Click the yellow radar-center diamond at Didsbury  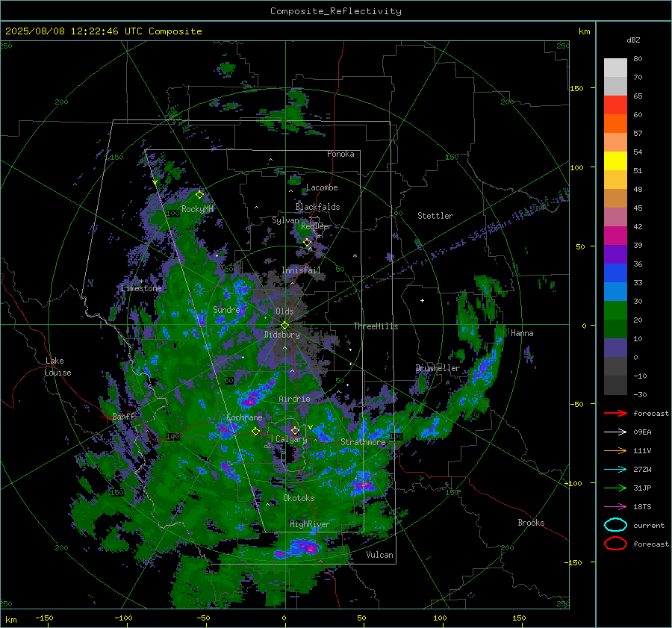284,326
